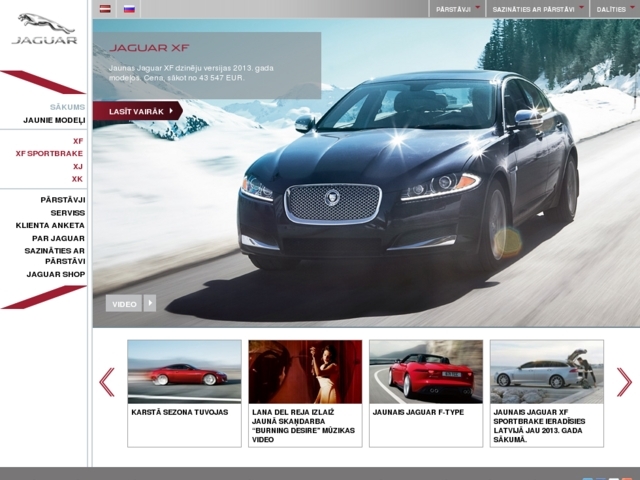Image resolution: width=640 pixels, height=480 pixels.
Task: Open Klienta anketa in the sidebar
Action: pos(50,225)
